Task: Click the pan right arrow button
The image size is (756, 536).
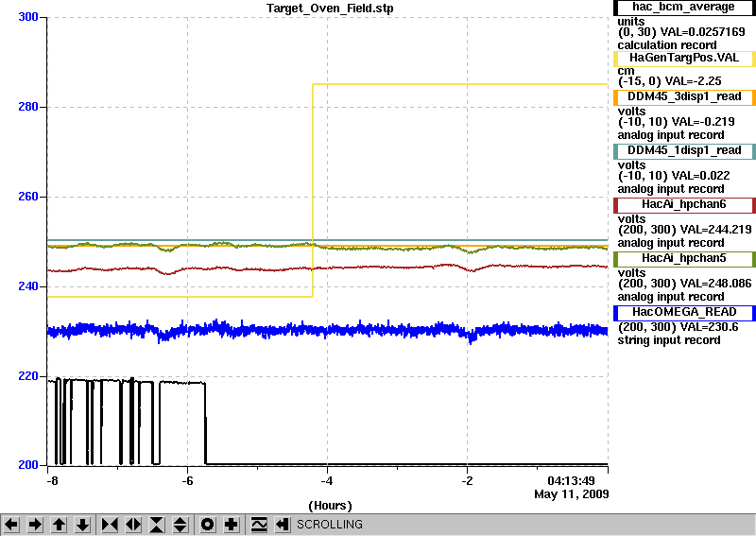Action: click(35, 525)
